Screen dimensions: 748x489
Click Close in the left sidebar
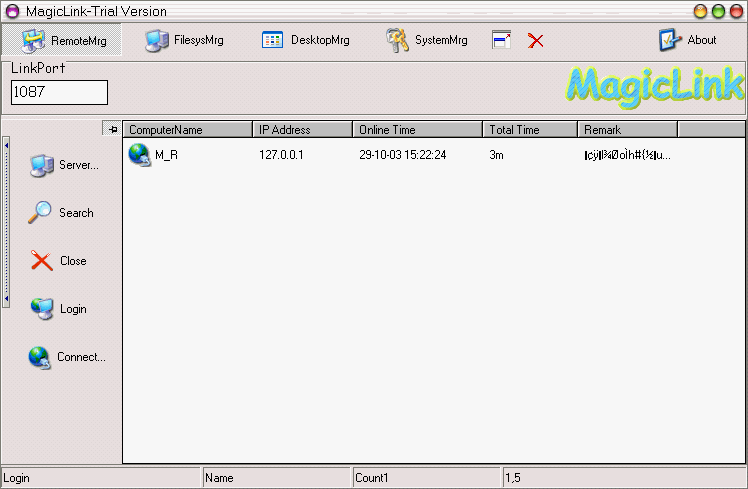tap(41, 261)
